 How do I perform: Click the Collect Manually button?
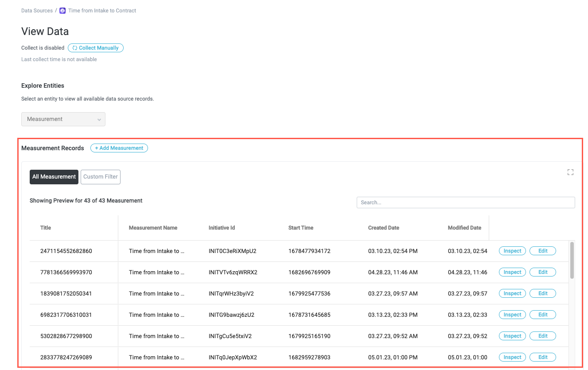click(96, 48)
